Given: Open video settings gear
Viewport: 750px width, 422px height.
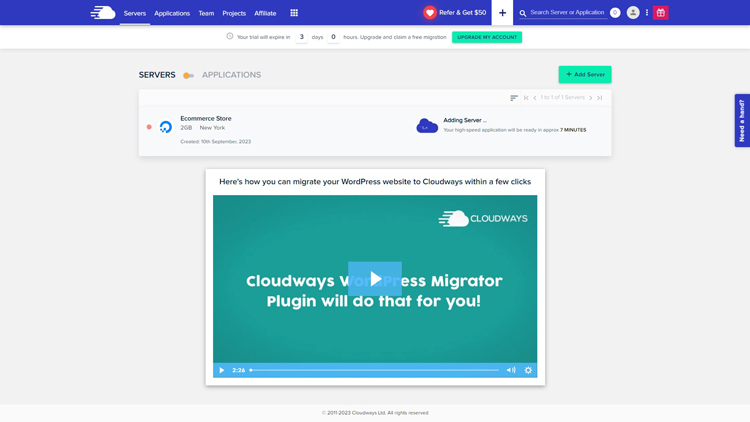Looking at the screenshot, I should 528,370.
